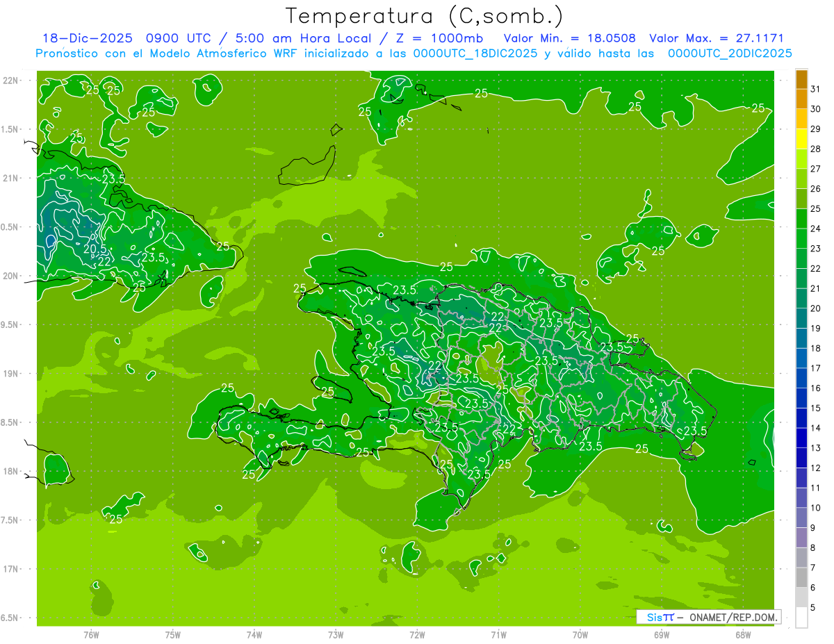
Task: Click the "76W" longitude axis label
Action: (91, 634)
